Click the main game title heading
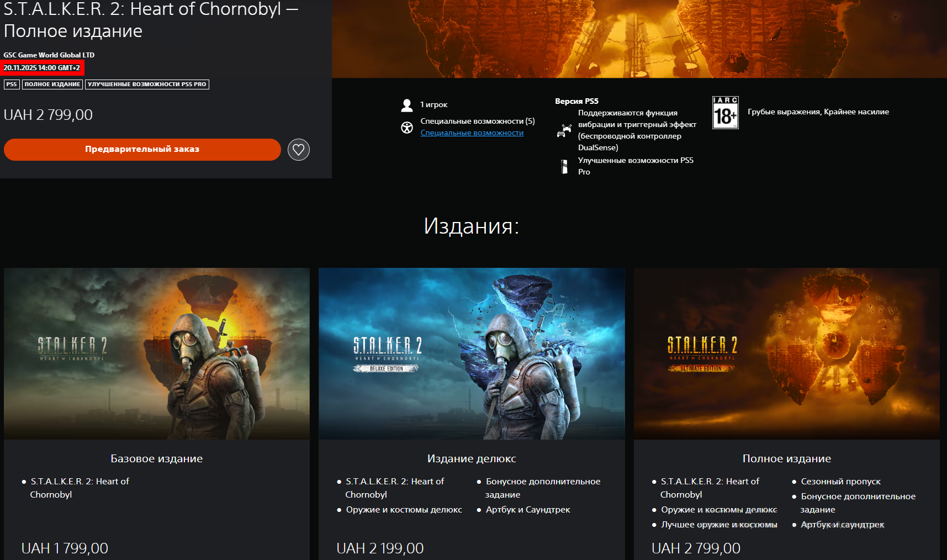Image resolution: width=947 pixels, height=560 pixels. (x=151, y=19)
